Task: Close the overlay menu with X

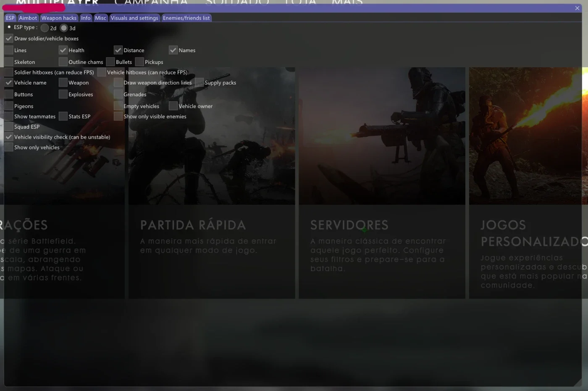Action: point(577,8)
